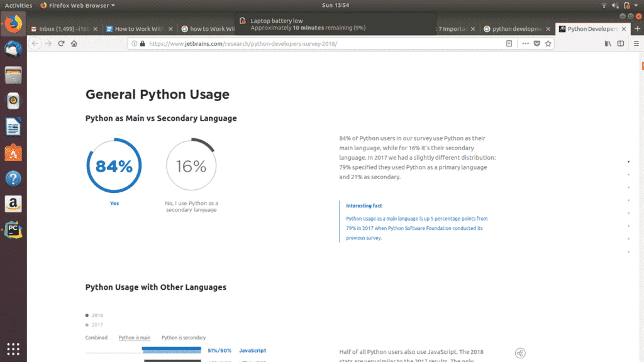Open the page actions menu
644x362 pixels.
525,43
